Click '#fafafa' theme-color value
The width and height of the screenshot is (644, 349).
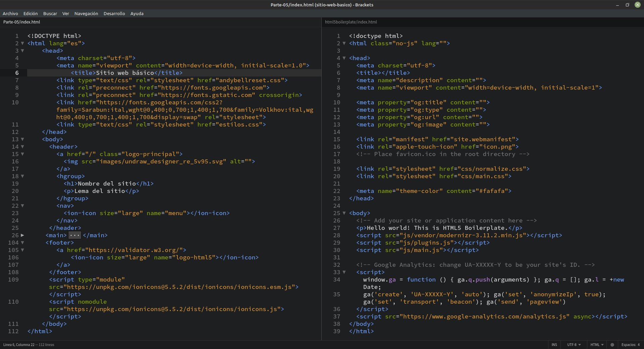pyautogui.click(x=492, y=191)
